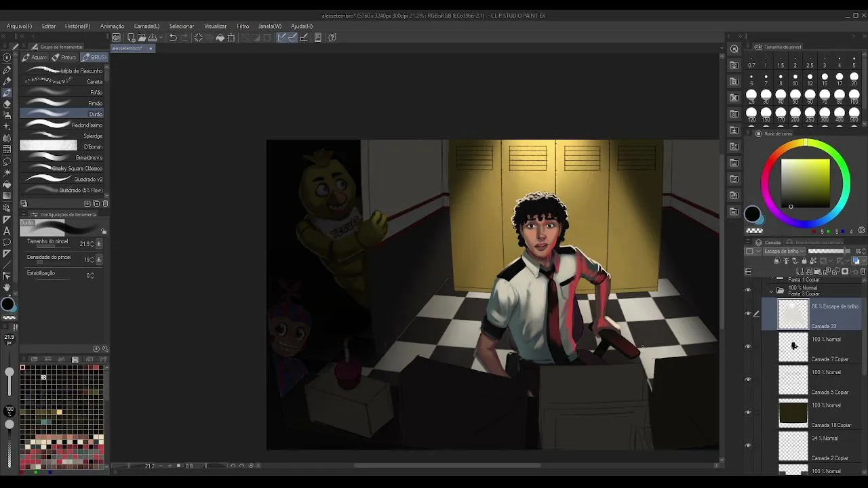Click the Save icon in command bar
Viewport: 868px width, 488px height.
pyautogui.click(x=152, y=37)
